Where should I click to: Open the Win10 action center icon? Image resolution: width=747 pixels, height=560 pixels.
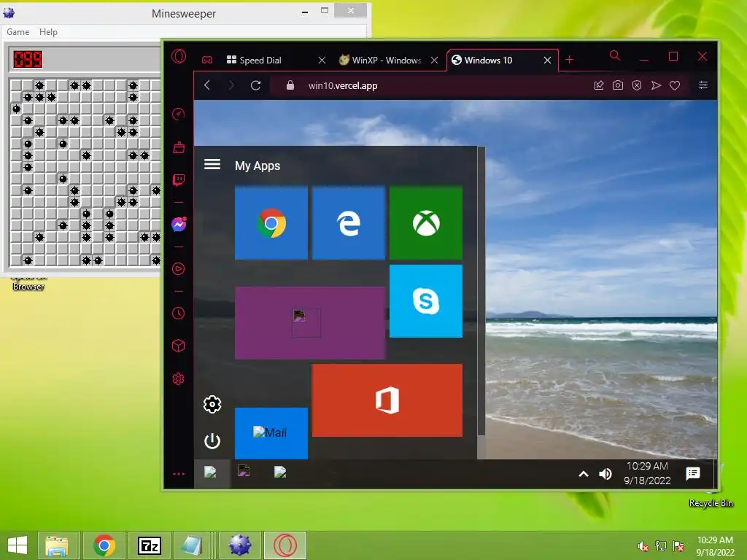[x=693, y=473]
